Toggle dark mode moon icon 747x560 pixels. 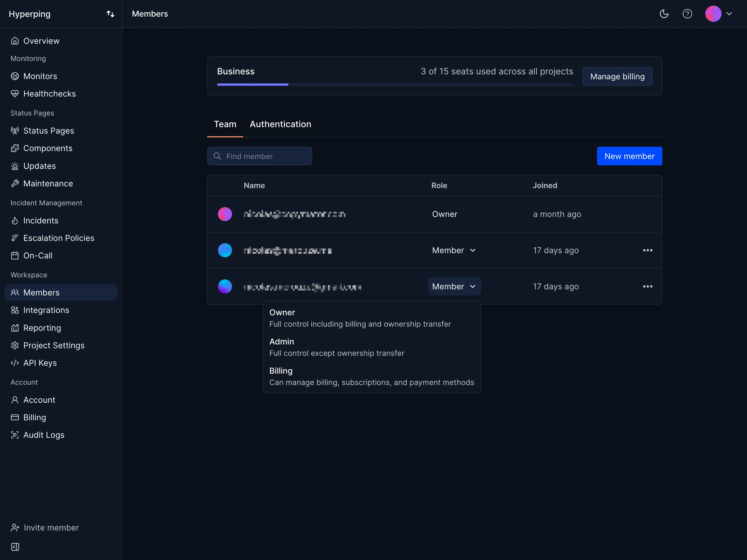tap(664, 14)
